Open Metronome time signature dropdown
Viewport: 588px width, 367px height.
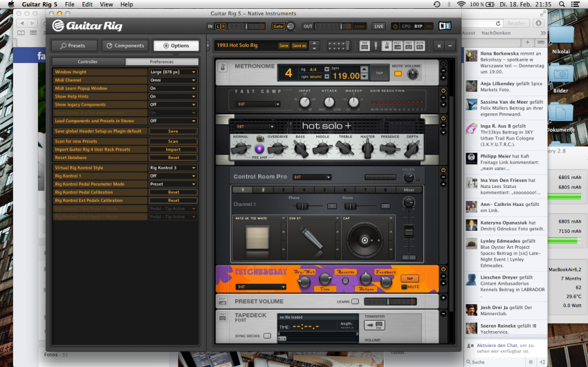click(x=327, y=69)
